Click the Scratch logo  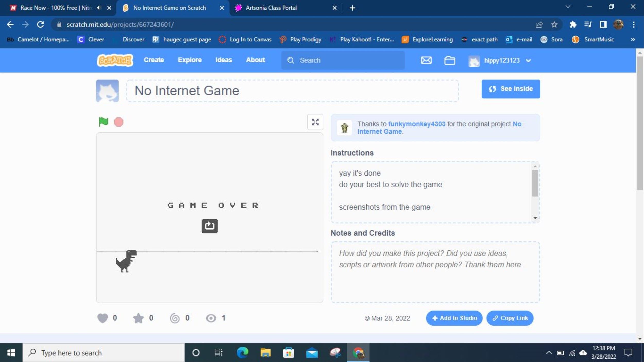[x=115, y=60]
